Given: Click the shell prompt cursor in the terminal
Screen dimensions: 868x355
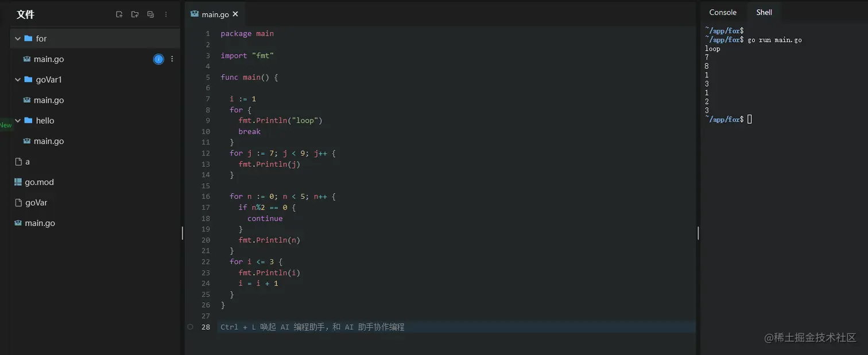Looking at the screenshot, I should pos(750,119).
